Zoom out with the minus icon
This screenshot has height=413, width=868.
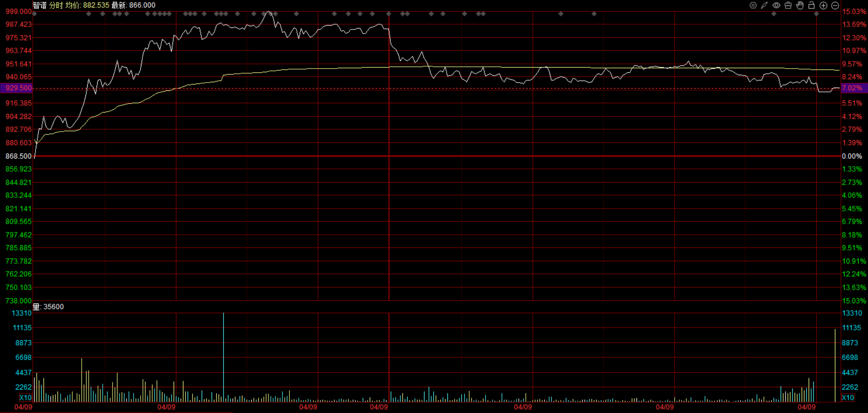click(x=835, y=6)
